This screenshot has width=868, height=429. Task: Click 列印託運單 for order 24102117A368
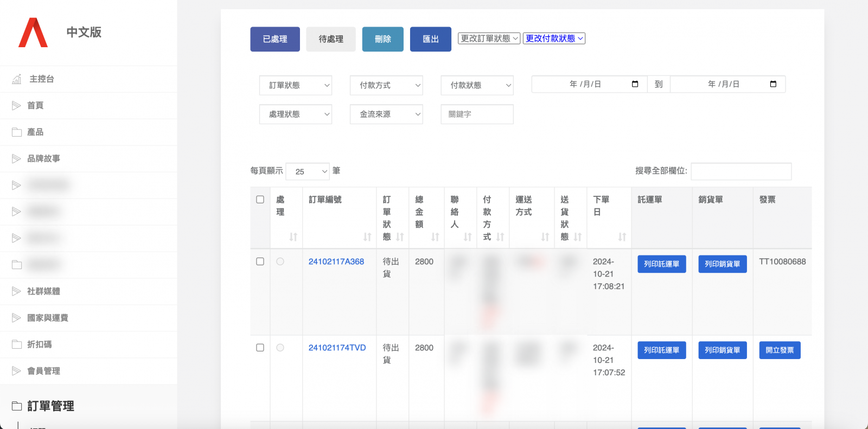click(662, 264)
